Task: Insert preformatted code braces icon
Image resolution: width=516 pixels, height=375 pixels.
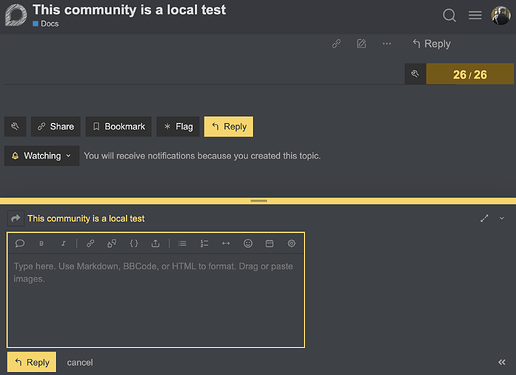Action: pyautogui.click(x=134, y=243)
